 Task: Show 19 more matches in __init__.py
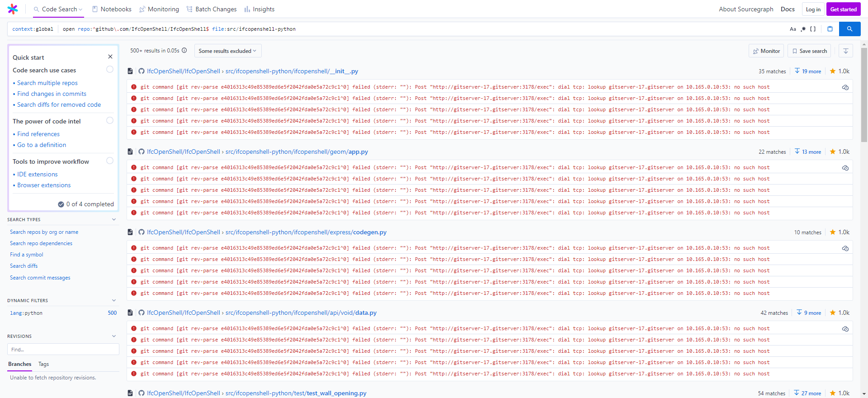808,71
